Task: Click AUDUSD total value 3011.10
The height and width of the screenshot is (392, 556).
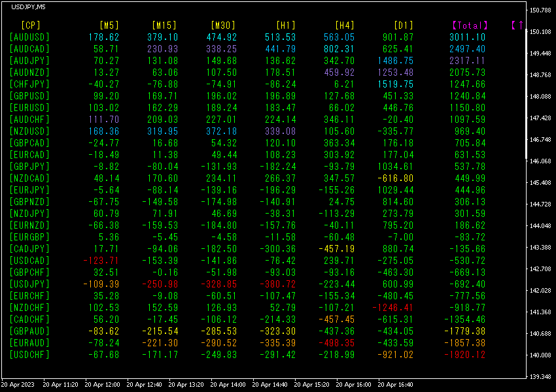Action: tap(467, 37)
